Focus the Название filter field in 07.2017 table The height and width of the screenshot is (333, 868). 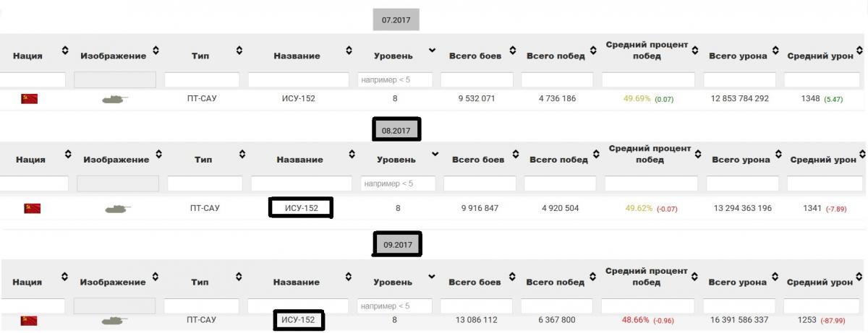point(299,79)
